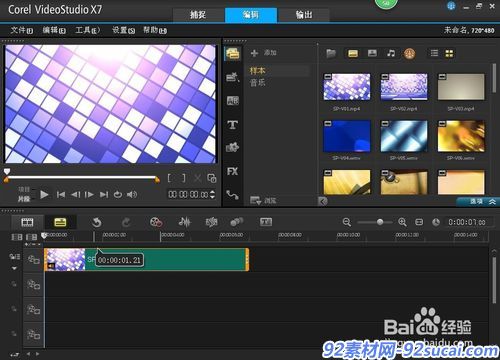Open the Subtitle Editor icon

(x=266, y=222)
